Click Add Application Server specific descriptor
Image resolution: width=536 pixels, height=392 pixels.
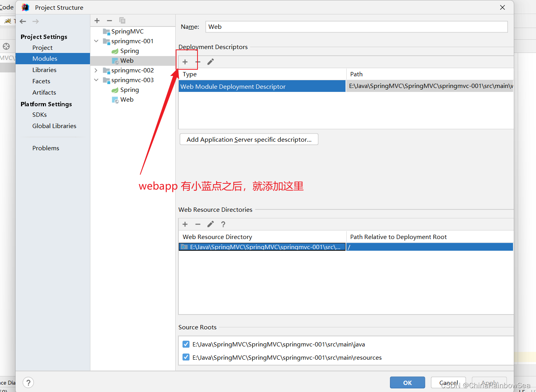[x=249, y=139]
